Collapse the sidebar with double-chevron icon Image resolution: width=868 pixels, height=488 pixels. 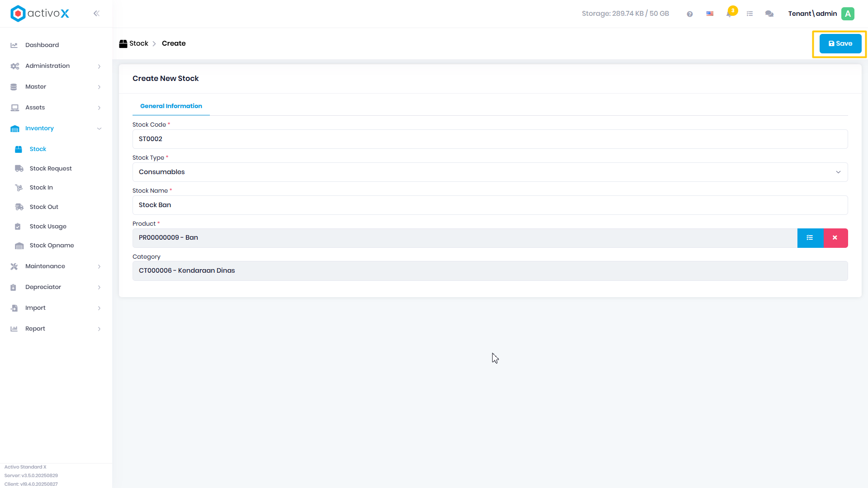pos(96,14)
